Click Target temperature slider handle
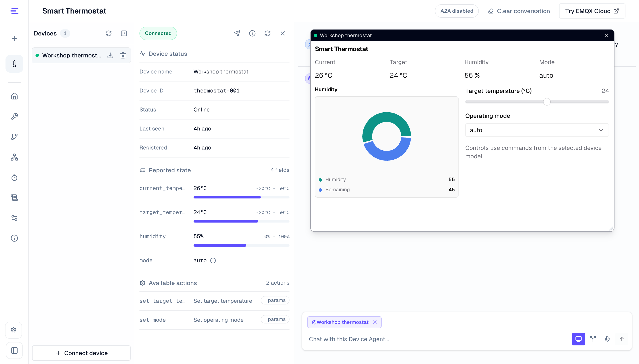Screen dimensions: 639x364 [547, 102]
